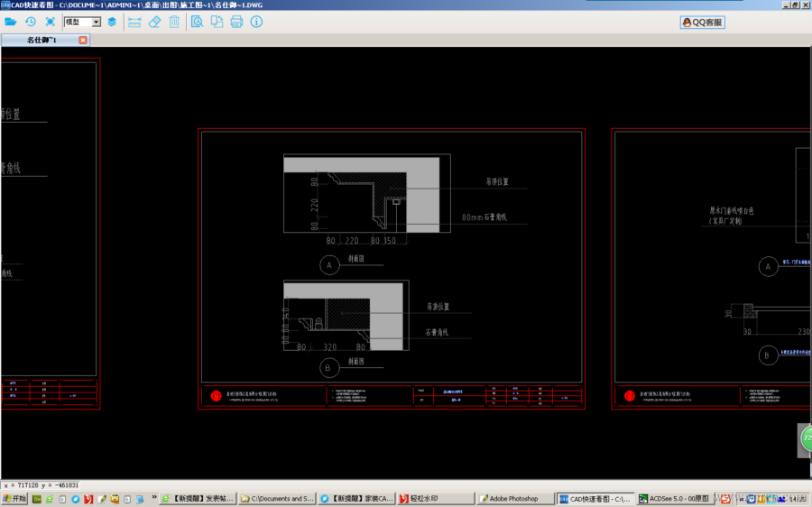Screen dimensions: 812x507
Task: Click the QQ客服 support button
Action: (703, 23)
